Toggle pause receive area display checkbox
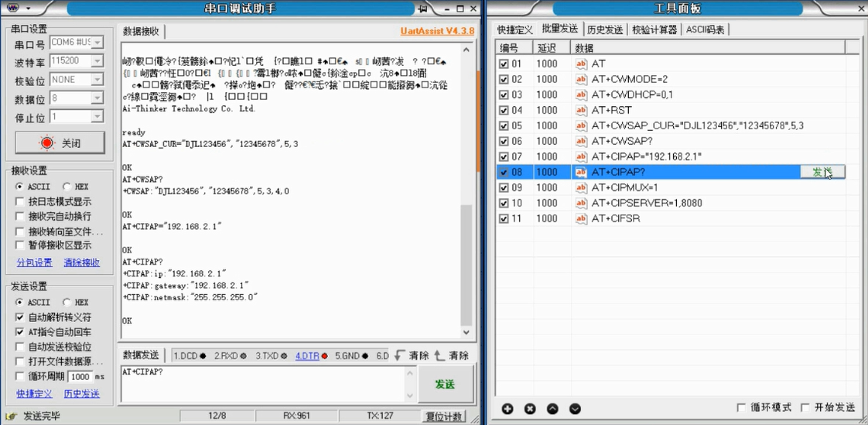This screenshot has height=425, width=868. tap(20, 245)
